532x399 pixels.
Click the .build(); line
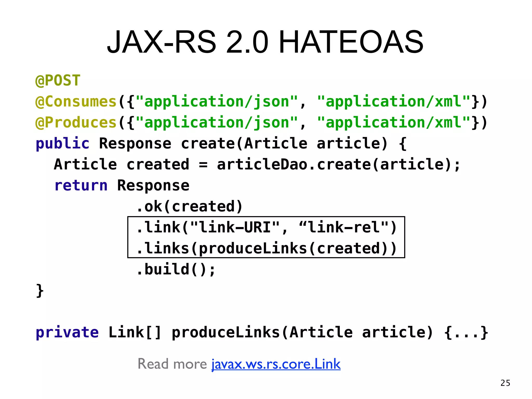pos(176,269)
